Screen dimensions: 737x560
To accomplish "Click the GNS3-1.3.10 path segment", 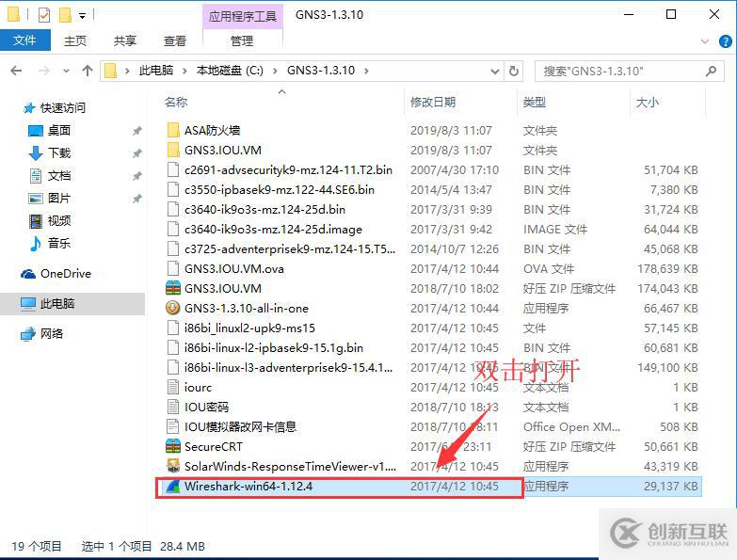I will [x=321, y=71].
